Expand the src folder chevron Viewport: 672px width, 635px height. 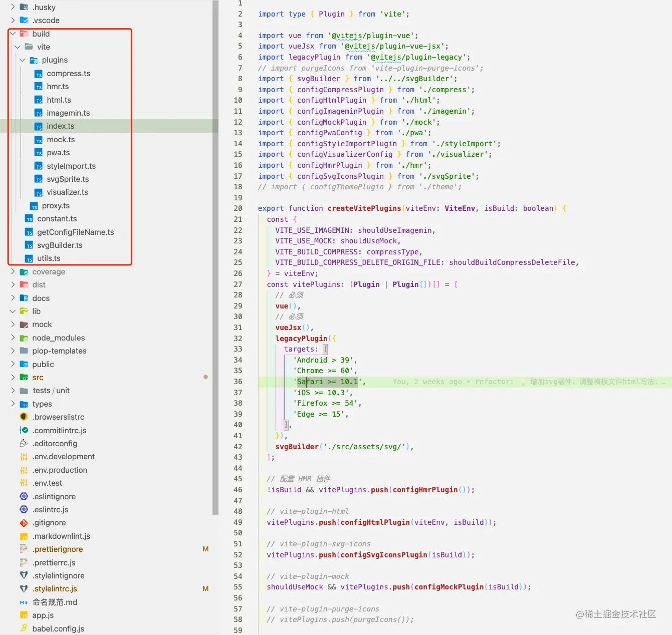pos(13,377)
